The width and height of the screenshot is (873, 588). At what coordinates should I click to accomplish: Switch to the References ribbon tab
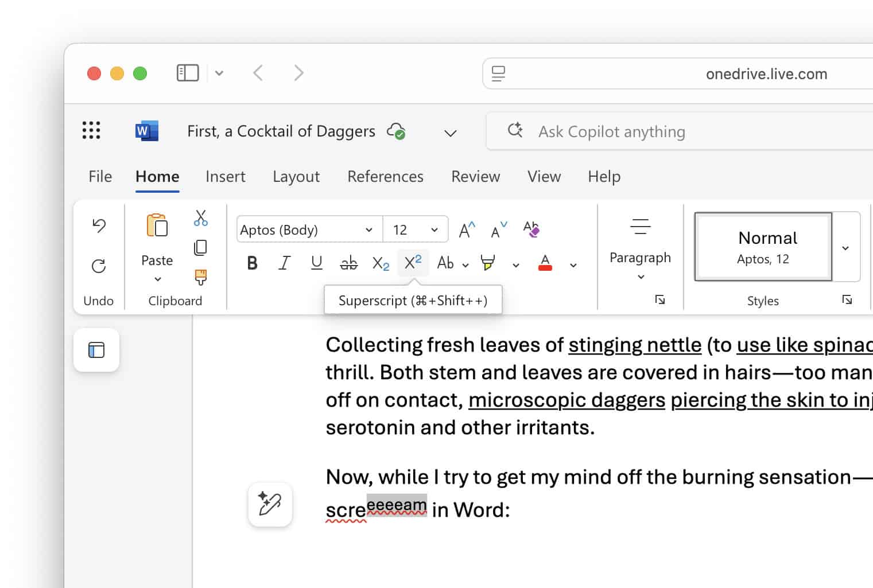click(x=385, y=177)
